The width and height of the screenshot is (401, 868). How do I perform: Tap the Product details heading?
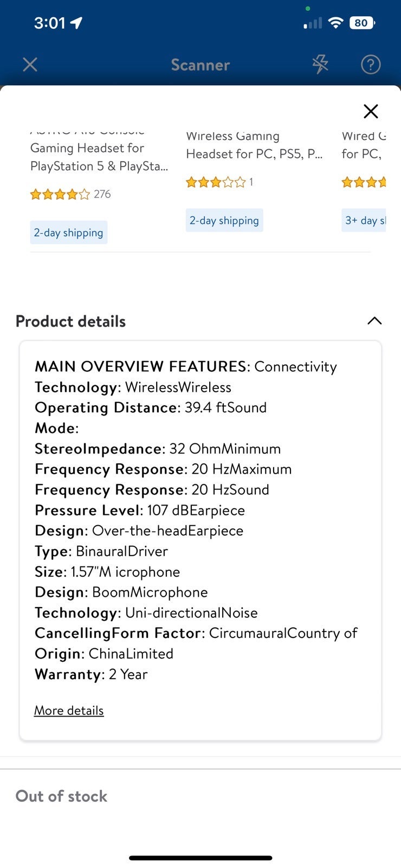(x=70, y=321)
